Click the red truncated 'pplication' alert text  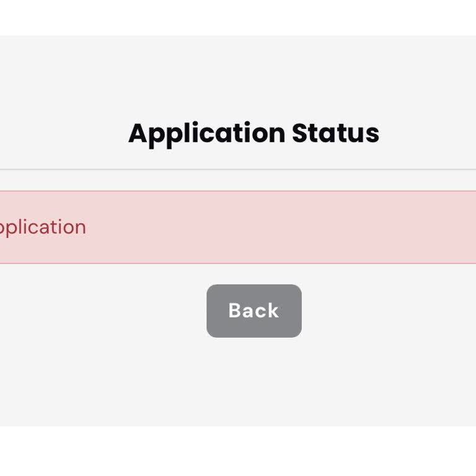(x=43, y=227)
